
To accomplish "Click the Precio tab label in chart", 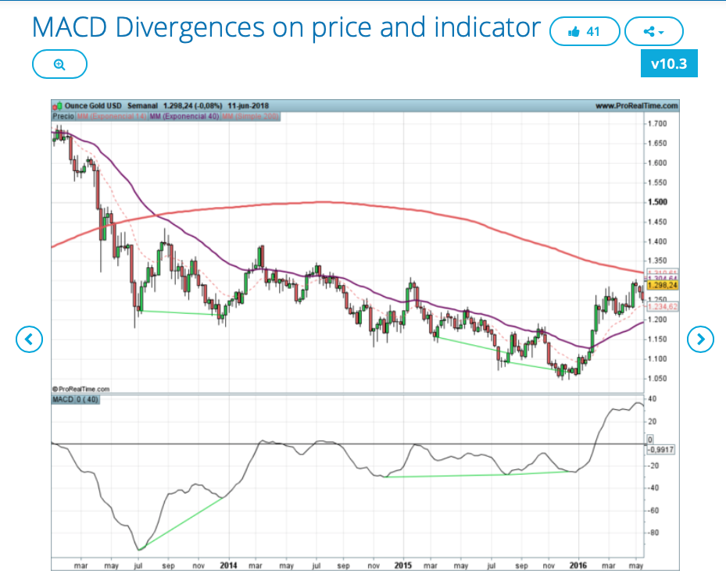I will [x=63, y=116].
